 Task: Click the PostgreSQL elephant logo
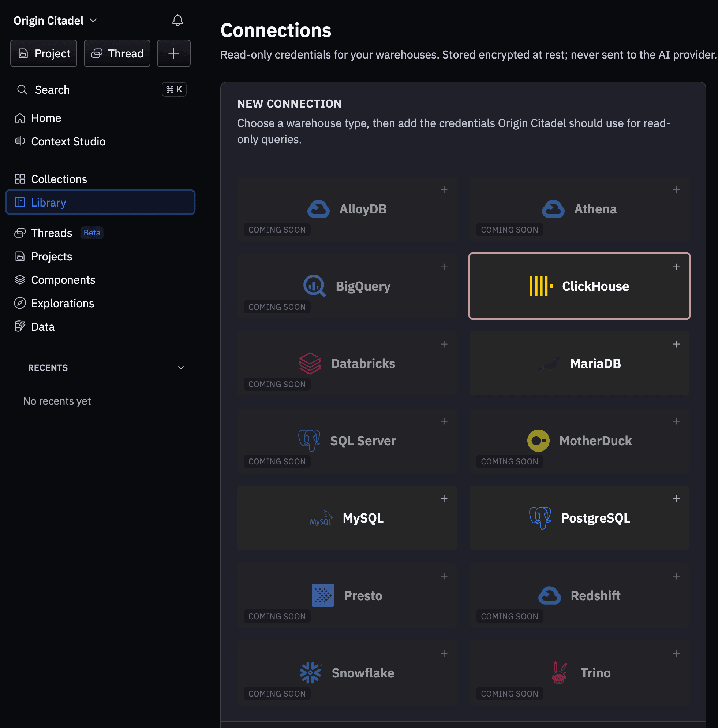[x=540, y=518]
